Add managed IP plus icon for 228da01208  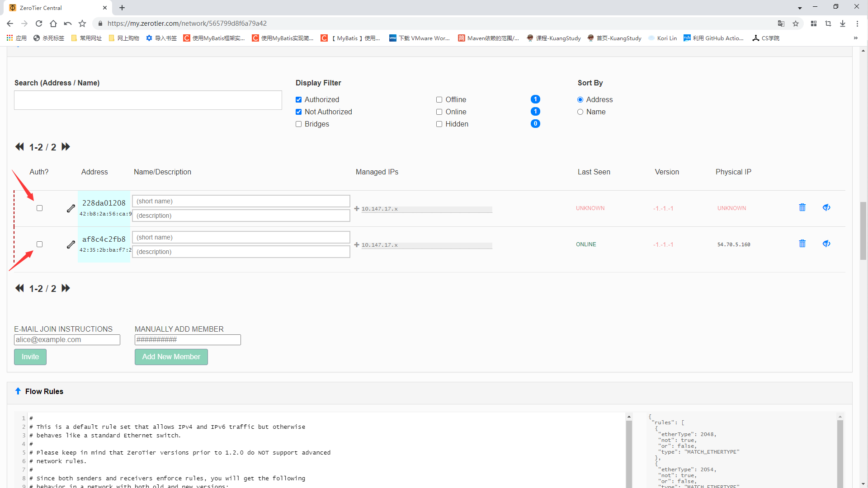click(357, 209)
